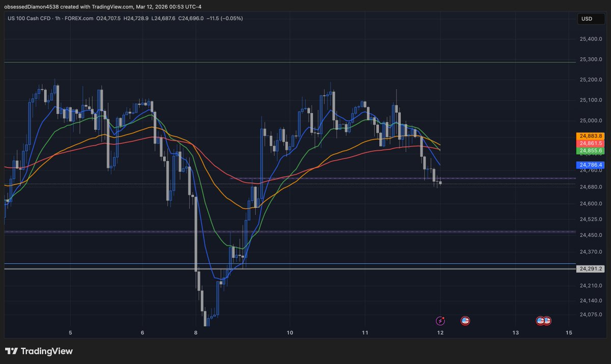This screenshot has height=364, width=611.
Task: Click the 25,100.0 price axis label
Action: (x=591, y=100)
